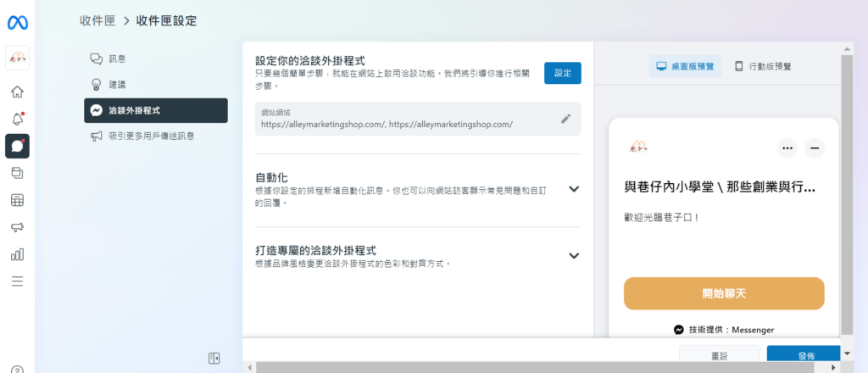Open the Inbox chat bubble icon
The width and height of the screenshot is (868, 373).
click(17, 146)
